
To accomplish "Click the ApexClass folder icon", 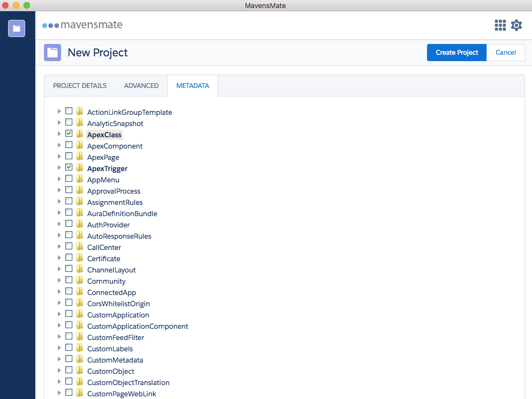I will tap(79, 134).
